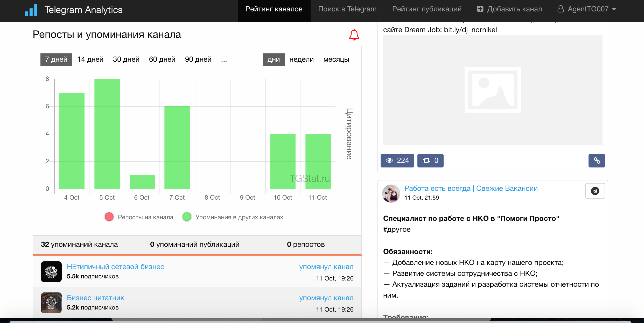Open the Рейтинг публикаций menu item

[x=427, y=9]
